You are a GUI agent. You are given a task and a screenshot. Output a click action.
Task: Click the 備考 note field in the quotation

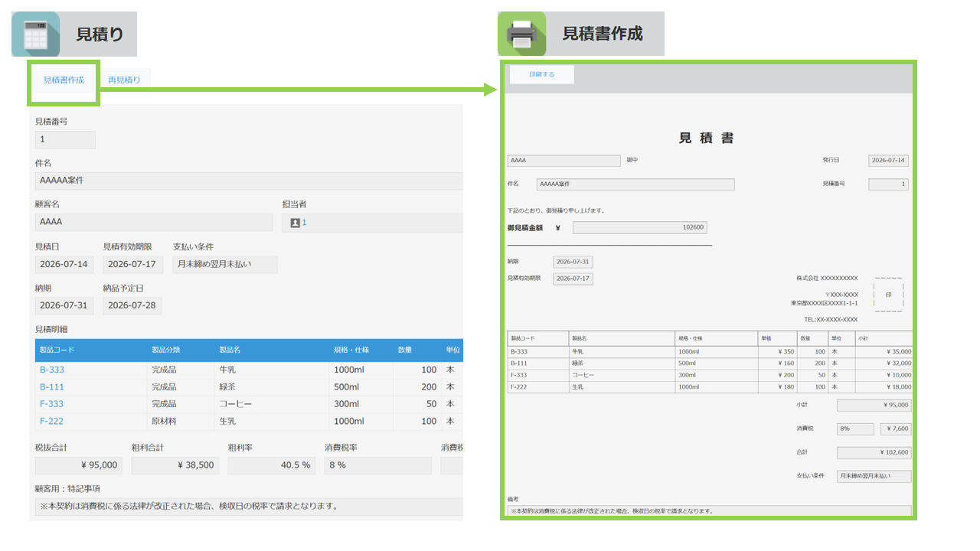click(710, 510)
